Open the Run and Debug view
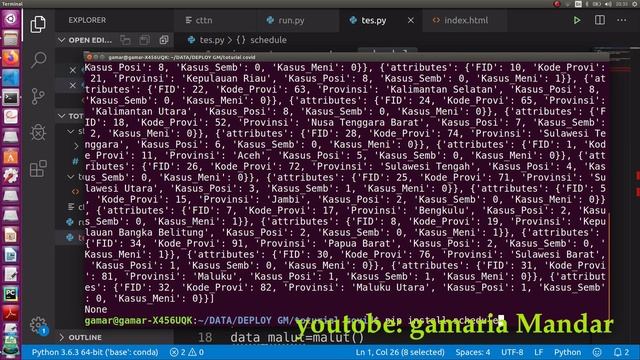The width and height of the screenshot is (640, 360). coord(38,132)
